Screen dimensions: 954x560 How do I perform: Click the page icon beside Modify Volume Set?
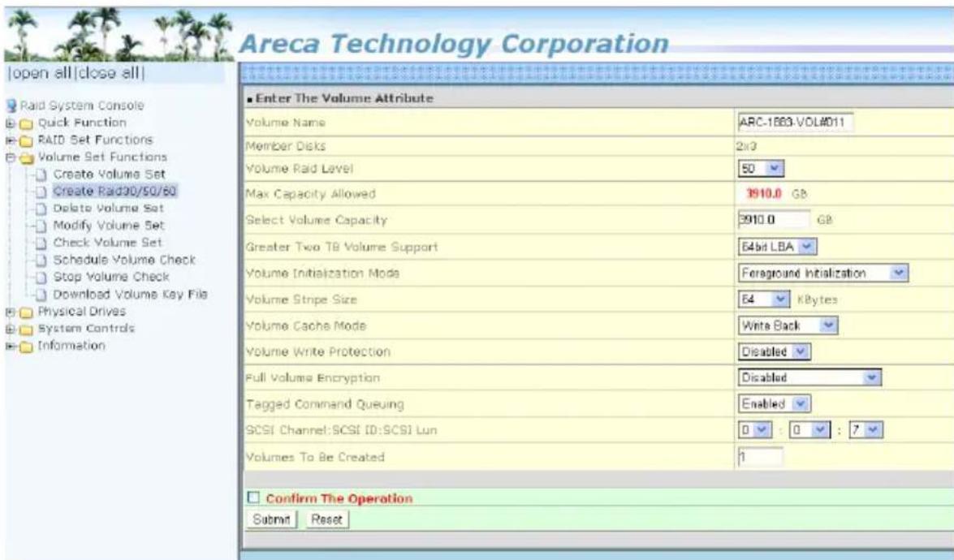click(41, 226)
